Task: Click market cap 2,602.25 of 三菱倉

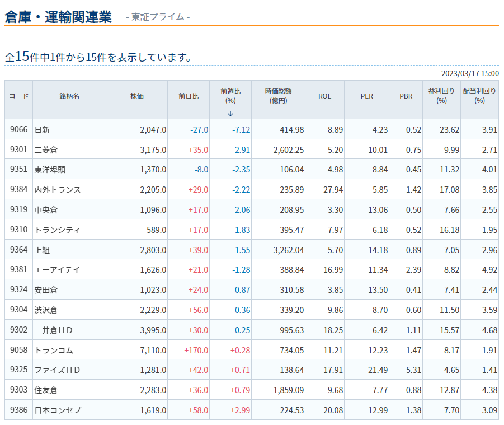Action: (x=288, y=150)
